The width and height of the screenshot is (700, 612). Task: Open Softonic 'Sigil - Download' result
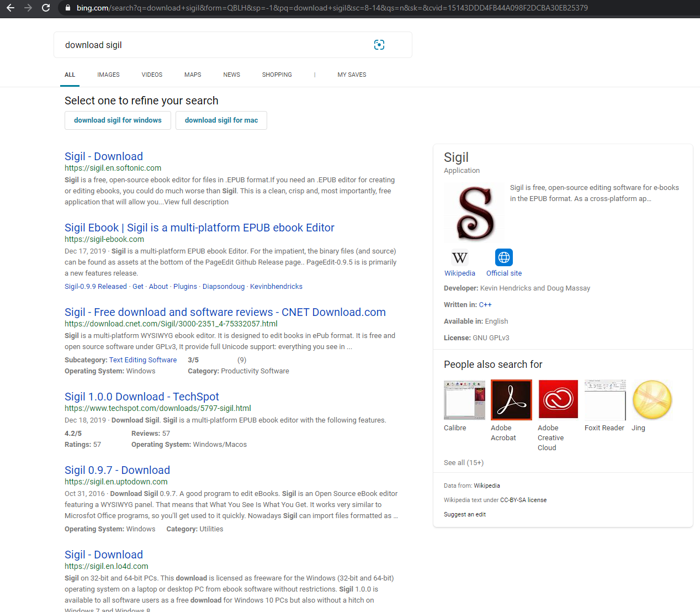[x=104, y=156]
